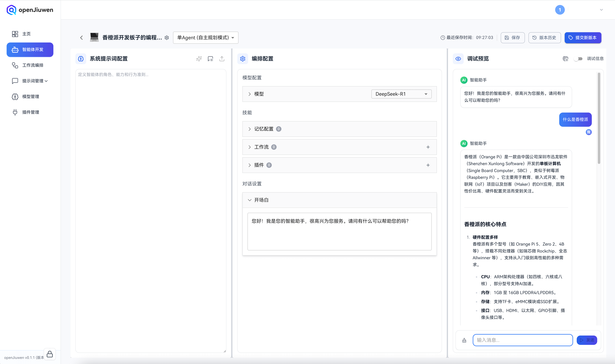Screen dimensions: 615x364
Task: Open 工作流编排 in the sidebar
Action: 33,65
